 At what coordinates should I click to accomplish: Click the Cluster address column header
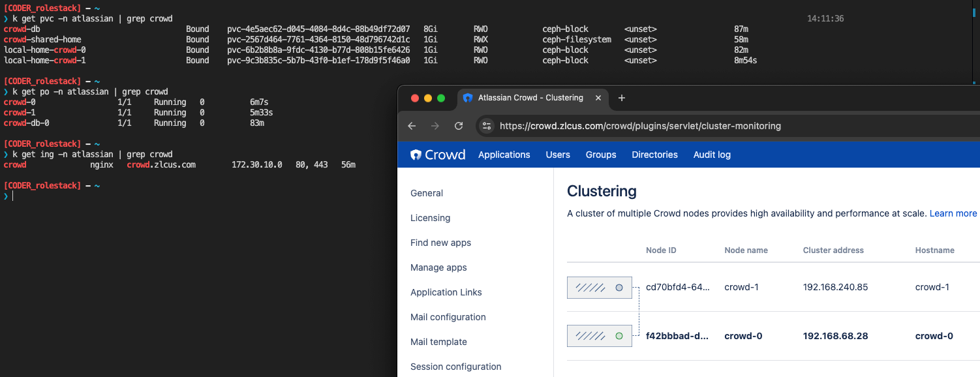coord(833,250)
